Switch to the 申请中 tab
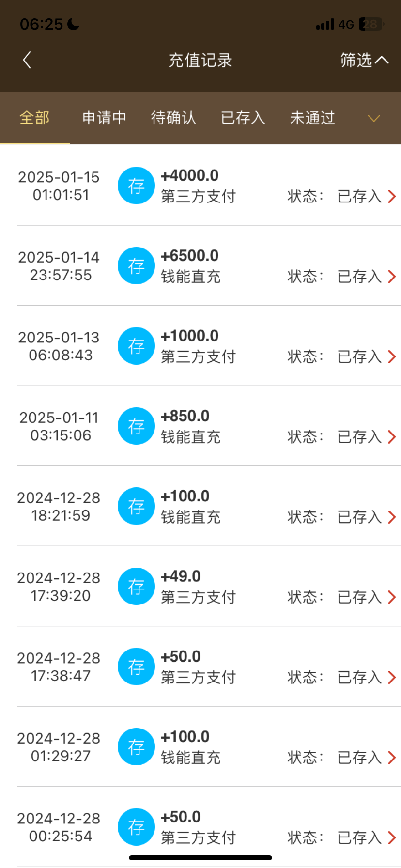401x868 pixels. 104,118
